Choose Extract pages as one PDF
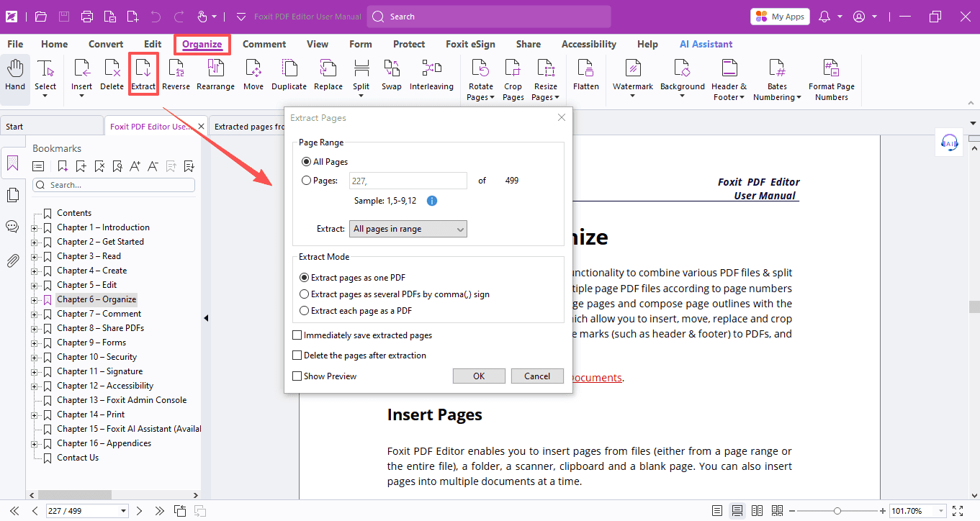 pos(305,277)
